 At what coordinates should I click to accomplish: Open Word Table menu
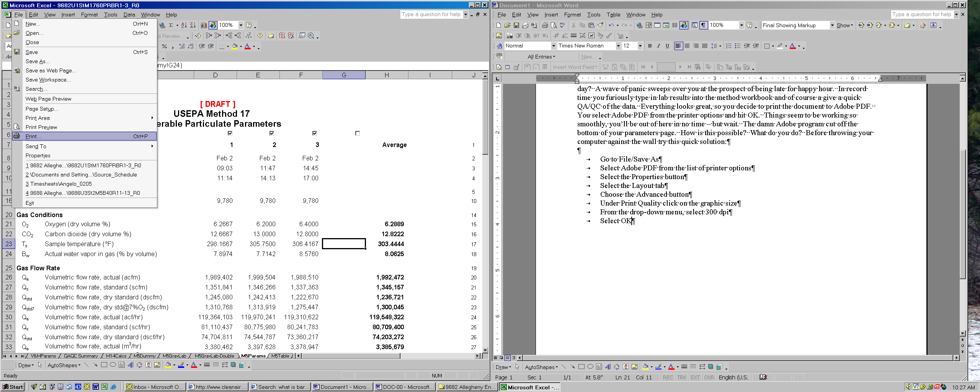point(613,15)
